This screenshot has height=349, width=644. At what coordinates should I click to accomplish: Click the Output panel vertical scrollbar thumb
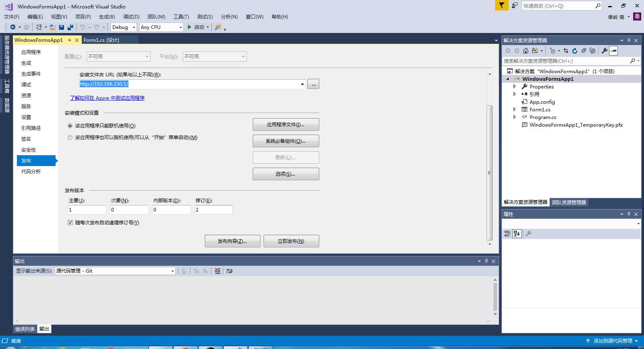click(495, 297)
